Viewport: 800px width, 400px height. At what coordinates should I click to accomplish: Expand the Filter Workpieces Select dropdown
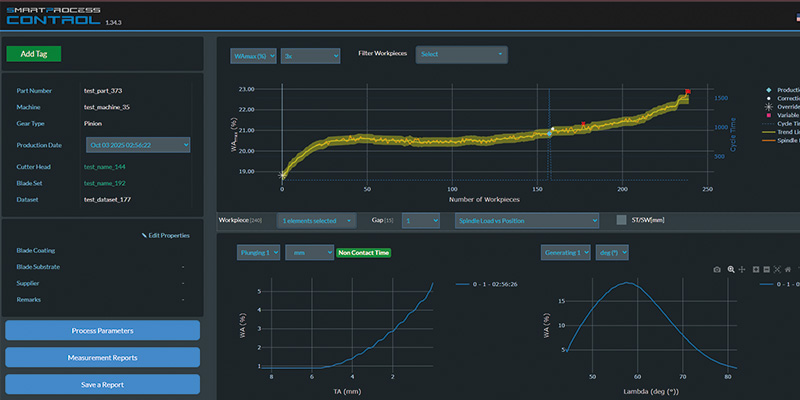click(x=462, y=55)
